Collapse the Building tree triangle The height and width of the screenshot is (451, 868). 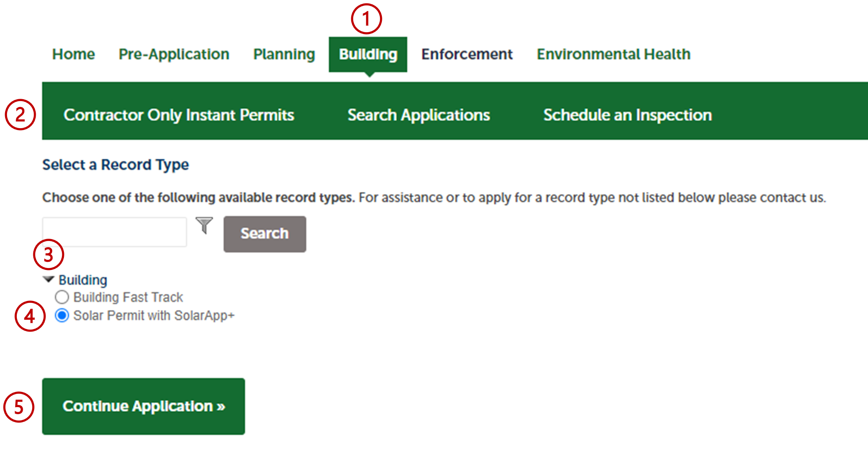coord(49,279)
